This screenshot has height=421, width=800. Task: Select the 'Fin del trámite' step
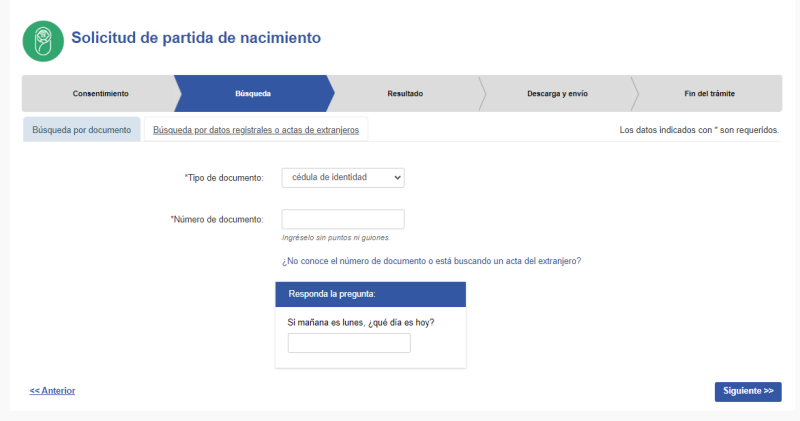[x=709, y=93]
